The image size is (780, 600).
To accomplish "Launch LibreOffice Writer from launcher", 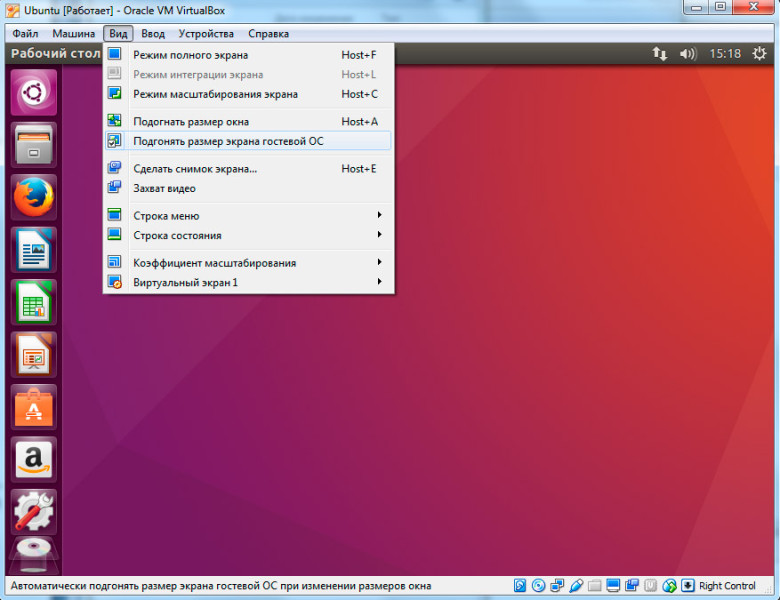I will (x=34, y=250).
